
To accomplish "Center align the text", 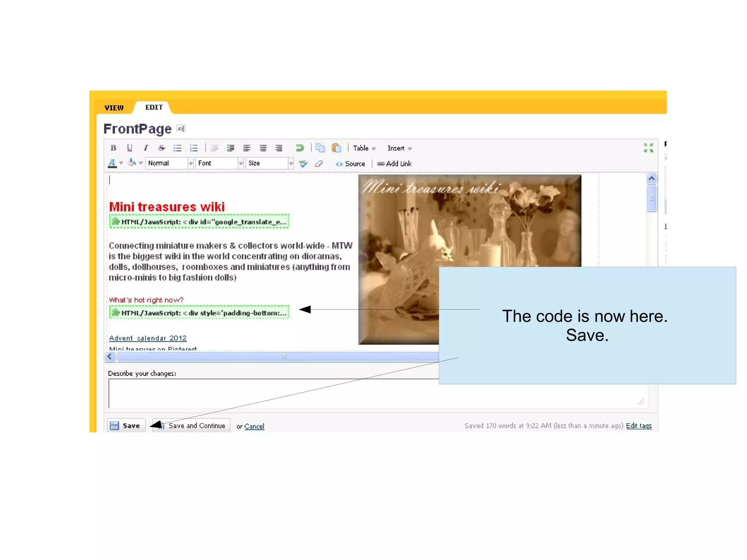I will pos(263,148).
